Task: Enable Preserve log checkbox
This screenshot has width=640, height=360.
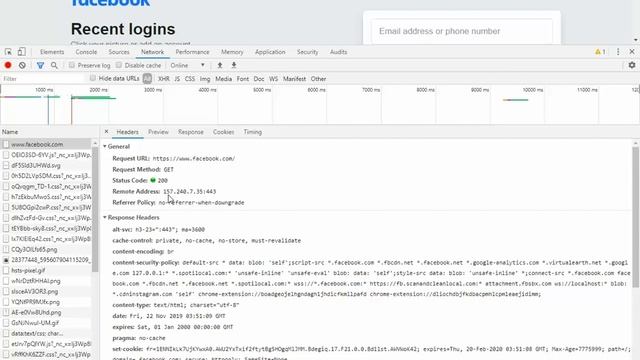Action: pos(72,65)
